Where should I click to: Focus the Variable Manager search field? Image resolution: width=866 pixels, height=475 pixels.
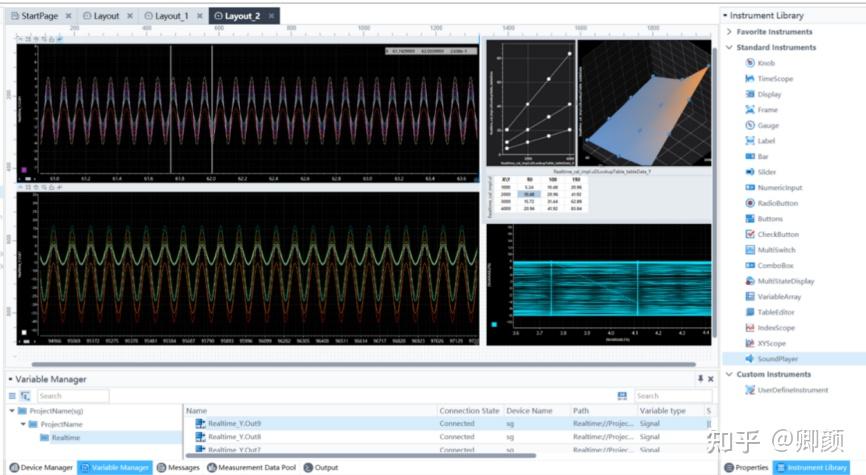click(73, 396)
